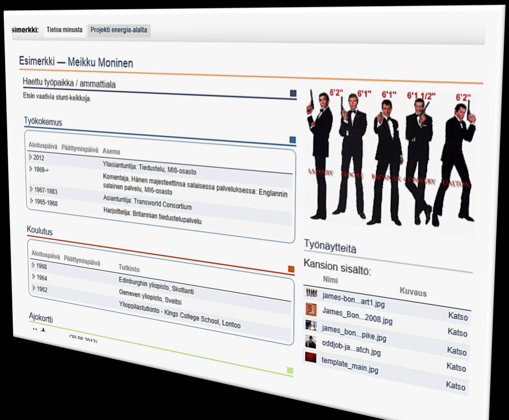The image size is (509, 420).
Task: Click Katso link for oddjob-ja...atch.jpg
Action: point(456,367)
